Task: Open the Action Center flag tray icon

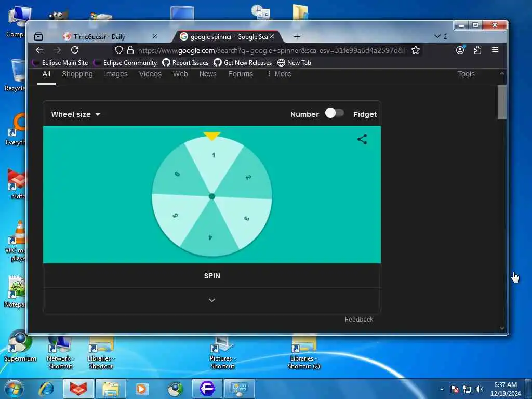Action: click(455, 389)
